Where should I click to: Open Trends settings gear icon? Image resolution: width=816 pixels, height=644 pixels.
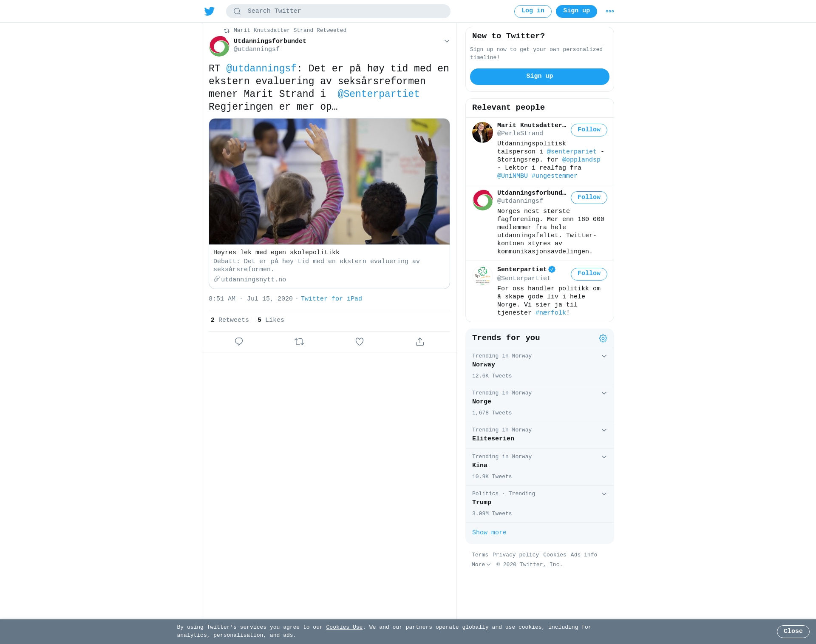603,338
